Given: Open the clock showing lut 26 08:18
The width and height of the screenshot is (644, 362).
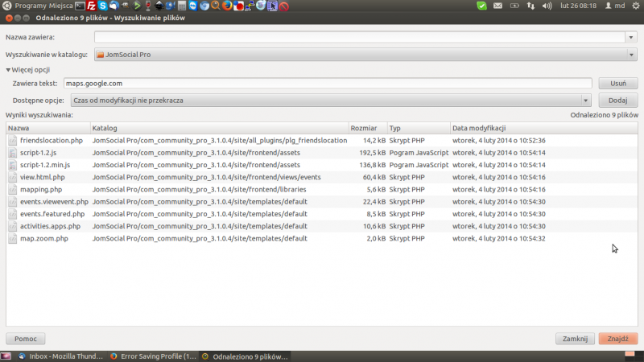Looking at the screenshot, I should [578, 6].
